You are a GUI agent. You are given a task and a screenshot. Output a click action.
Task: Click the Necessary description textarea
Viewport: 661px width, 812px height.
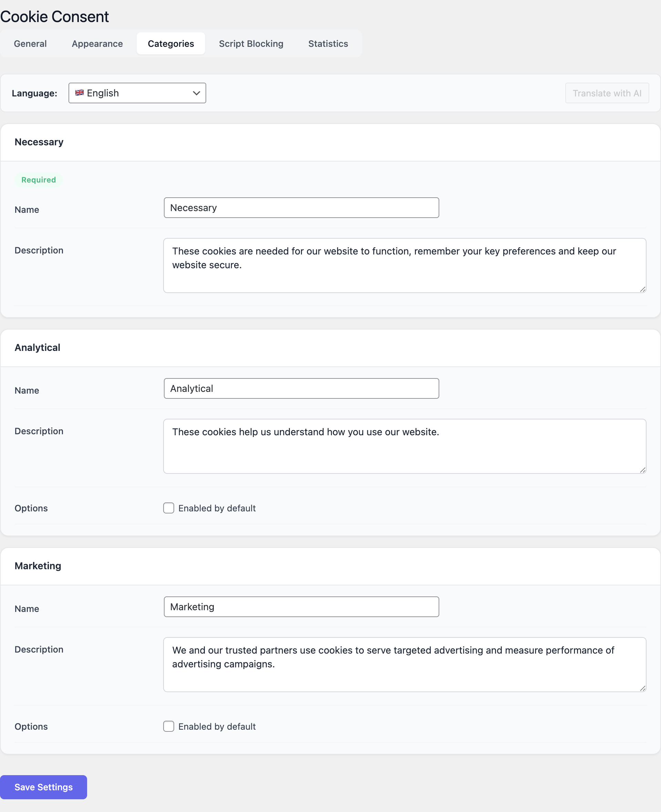point(405,266)
